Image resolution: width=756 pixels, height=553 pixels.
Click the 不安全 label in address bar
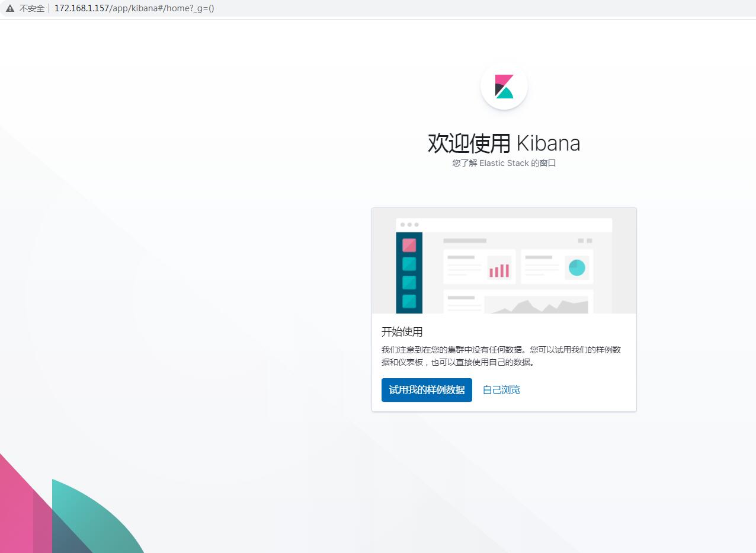[32, 9]
